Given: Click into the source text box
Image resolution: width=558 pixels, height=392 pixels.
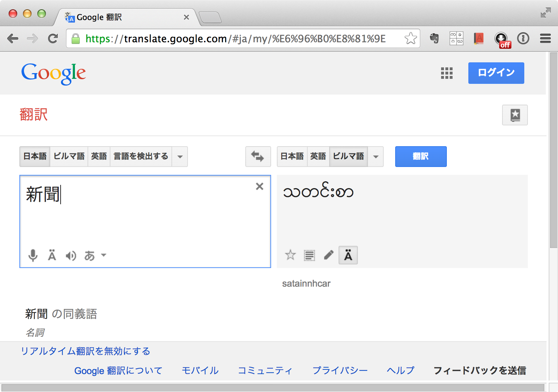Looking at the screenshot, I should click(145, 221).
